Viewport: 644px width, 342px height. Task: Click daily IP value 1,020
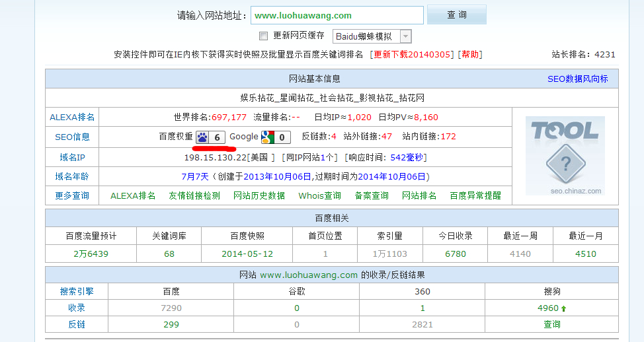(x=360, y=118)
